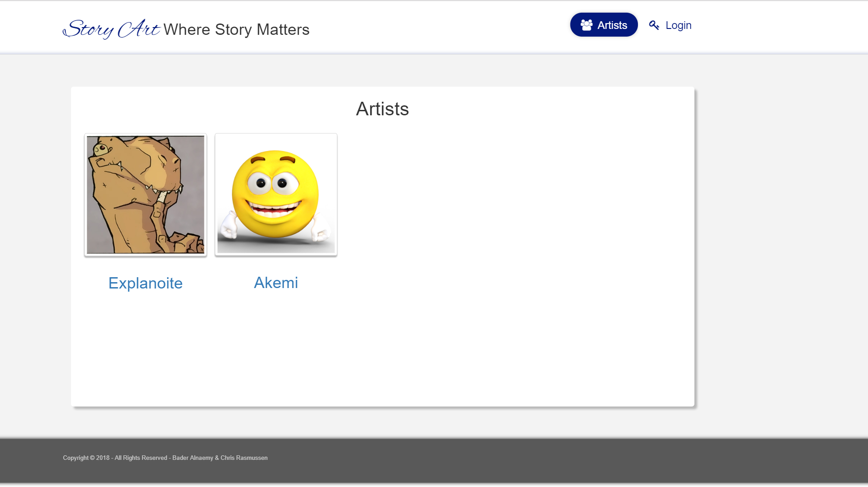Click the 'All Rights Reserved' footer text
Viewport: 868px width, 487px height.
141,458
